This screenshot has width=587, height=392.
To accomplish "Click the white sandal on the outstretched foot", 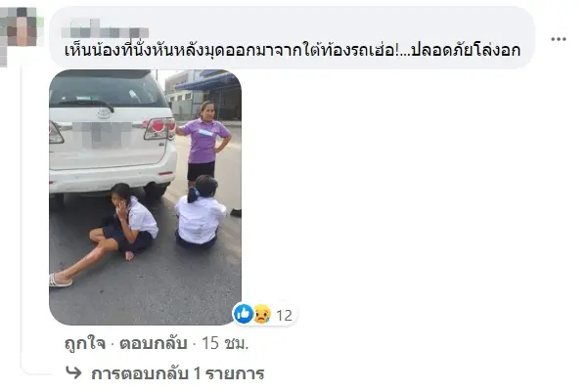I will coord(61,281).
